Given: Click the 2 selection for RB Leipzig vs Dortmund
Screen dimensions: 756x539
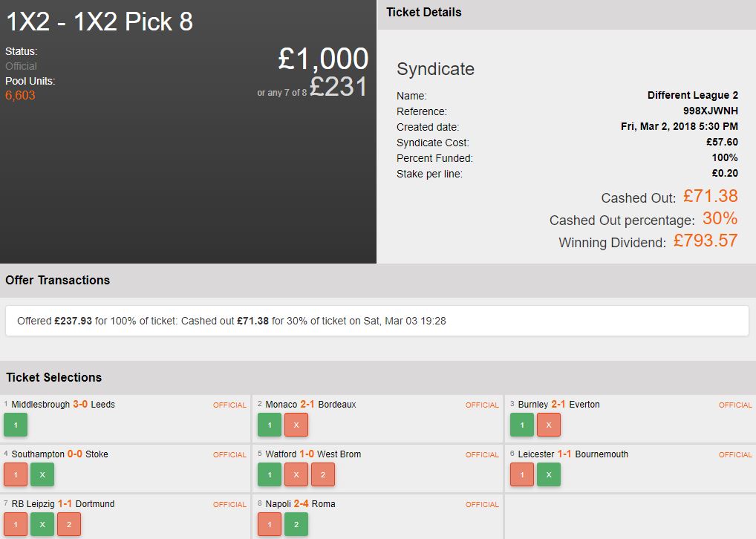Looking at the screenshot, I should pos(69,524).
